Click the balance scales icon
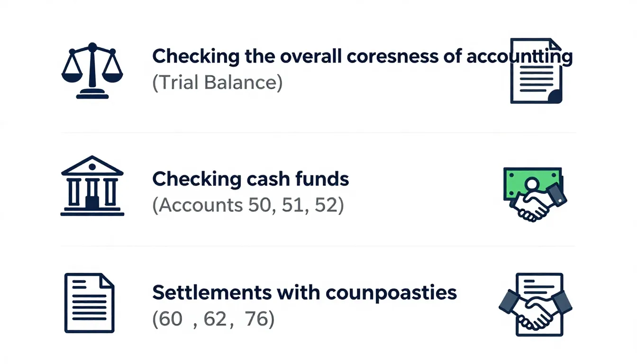This screenshot has height=364, width=637. pos(92,70)
